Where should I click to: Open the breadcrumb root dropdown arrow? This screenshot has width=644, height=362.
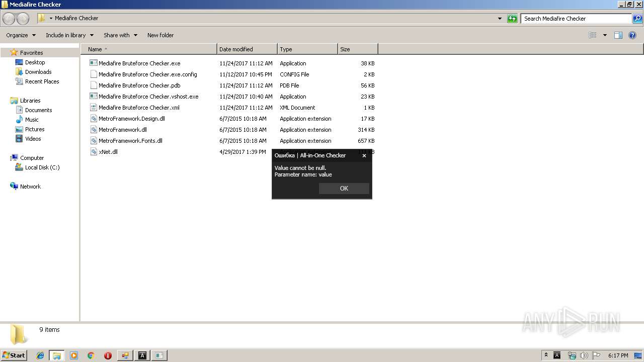pos(51,18)
